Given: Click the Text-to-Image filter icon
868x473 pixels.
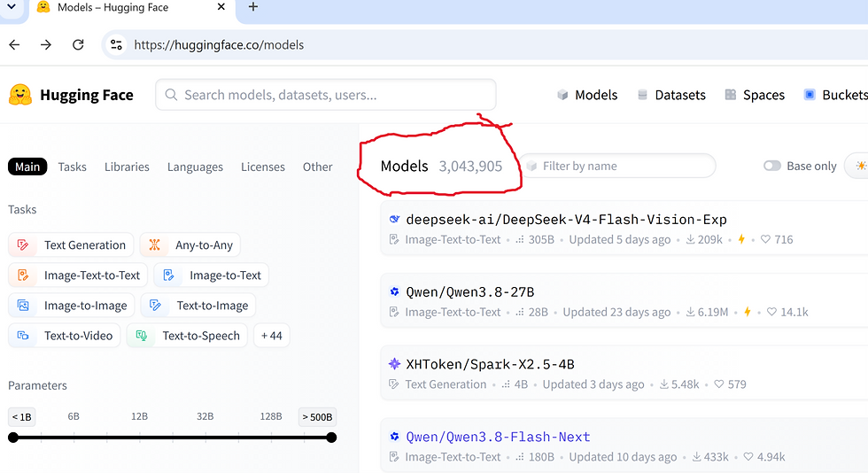Looking at the screenshot, I should [156, 306].
